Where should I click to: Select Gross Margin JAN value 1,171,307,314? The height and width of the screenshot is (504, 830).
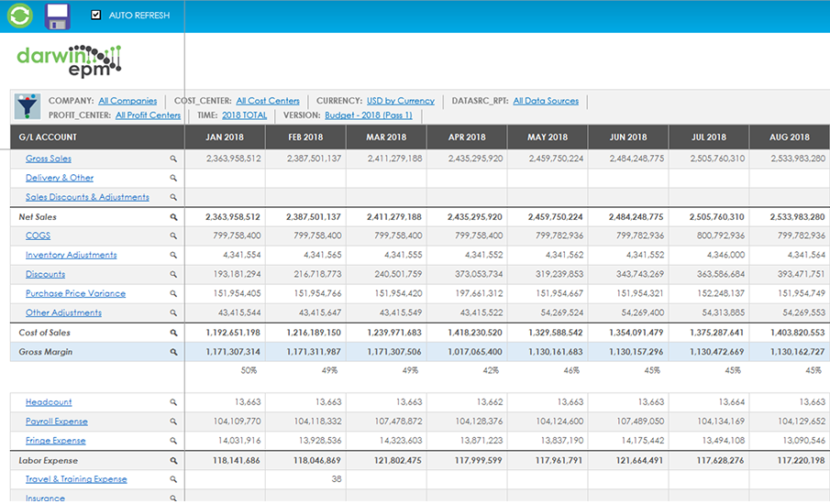pyautogui.click(x=233, y=351)
